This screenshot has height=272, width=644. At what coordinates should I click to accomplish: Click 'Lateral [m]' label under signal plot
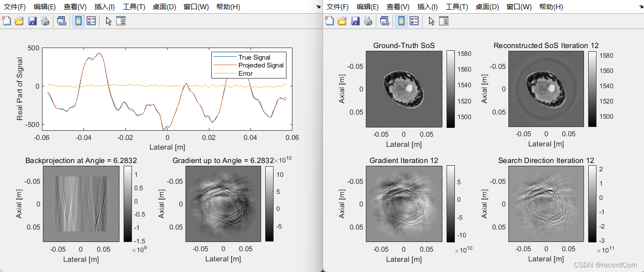pos(167,147)
